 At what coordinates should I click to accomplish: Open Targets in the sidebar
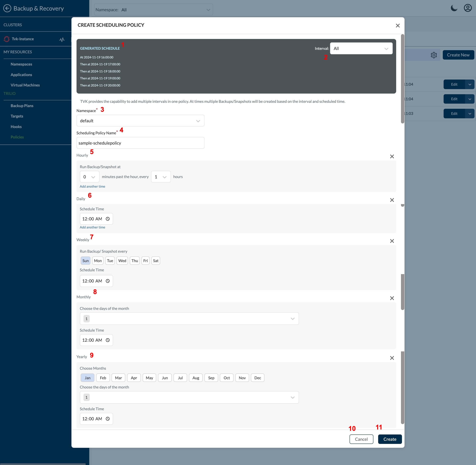pos(17,116)
